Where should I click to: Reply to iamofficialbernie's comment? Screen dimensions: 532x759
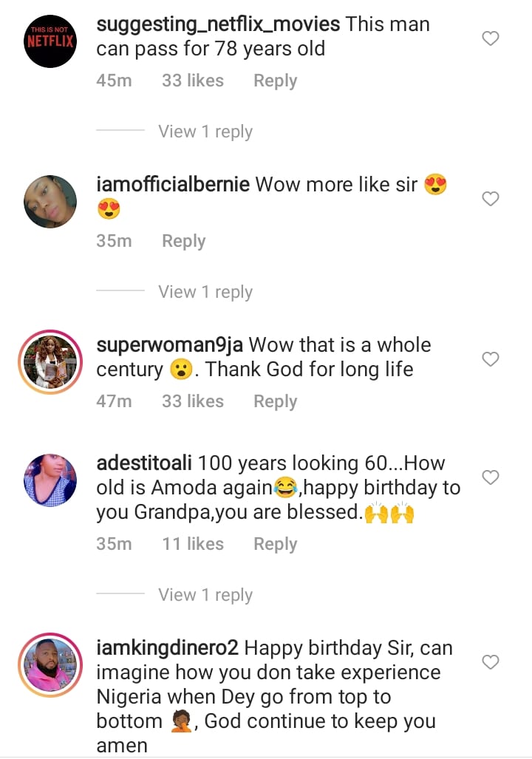183,241
